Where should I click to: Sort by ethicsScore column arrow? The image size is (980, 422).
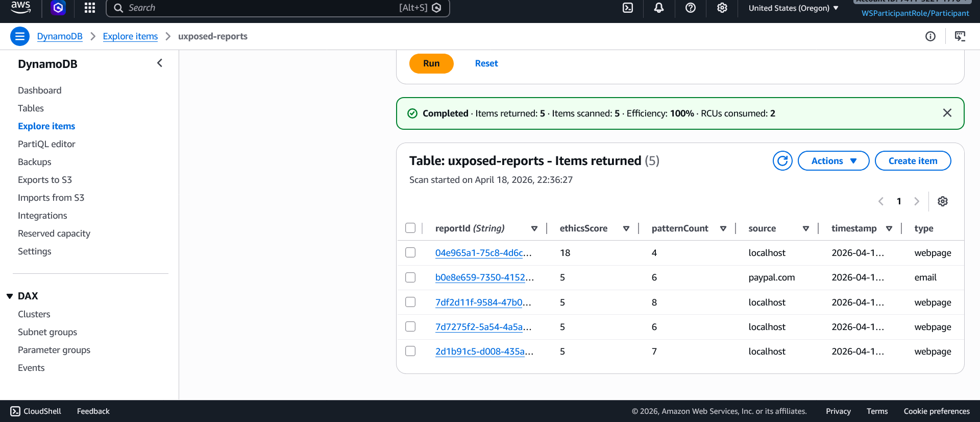626,228
